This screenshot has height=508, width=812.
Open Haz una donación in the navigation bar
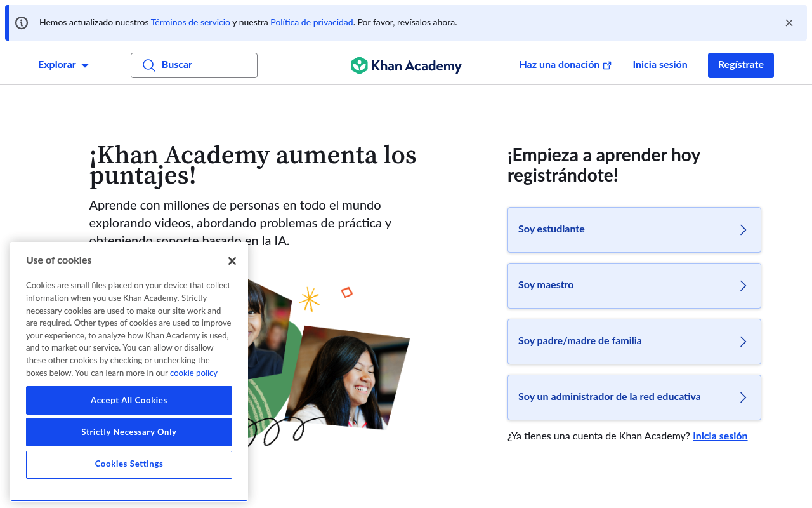point(559,65)
